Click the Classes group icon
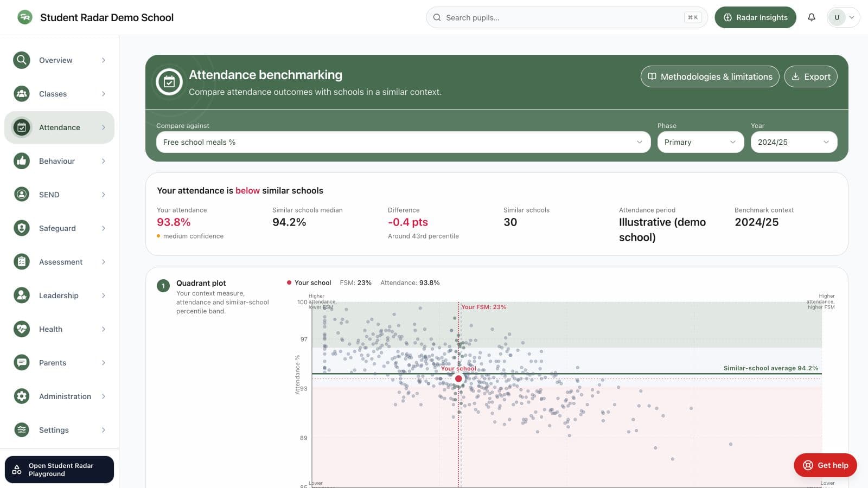This screenshot has width=868, height=488. click(x=22, y=94)
